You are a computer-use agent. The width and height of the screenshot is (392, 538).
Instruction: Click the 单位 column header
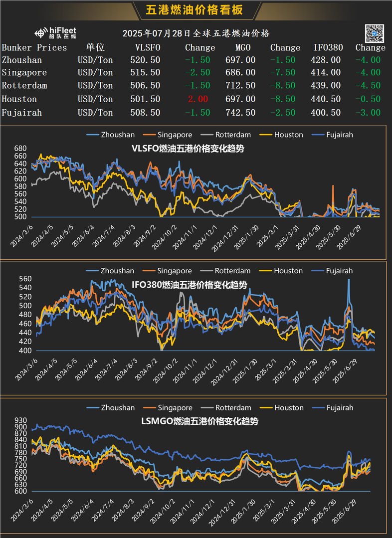[x=95, y=48]
